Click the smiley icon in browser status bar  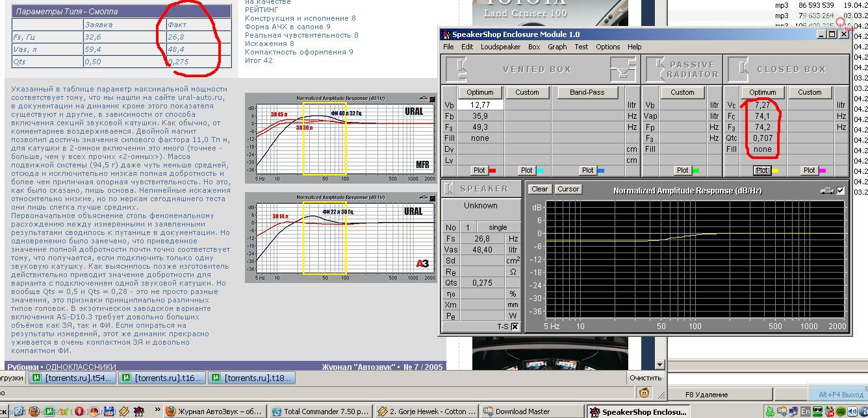(644, 393)
